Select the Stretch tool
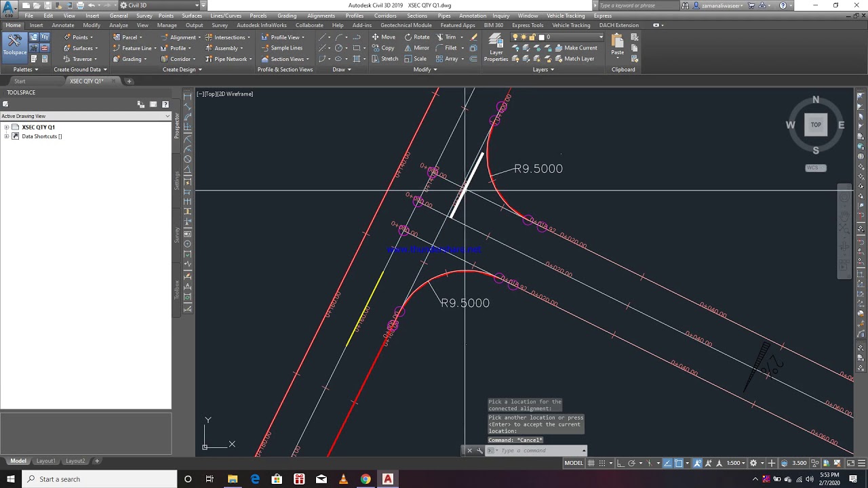 (x=385, y=59)
